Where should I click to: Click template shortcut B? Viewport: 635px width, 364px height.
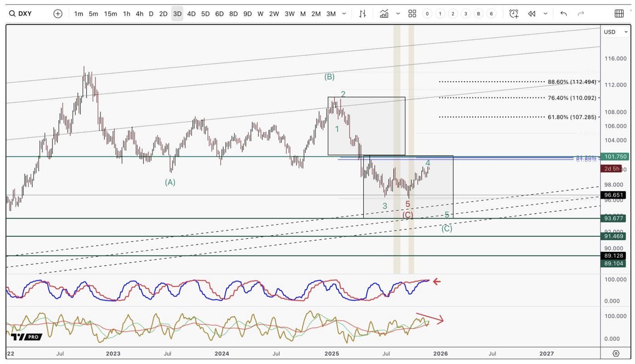(479, 14)
